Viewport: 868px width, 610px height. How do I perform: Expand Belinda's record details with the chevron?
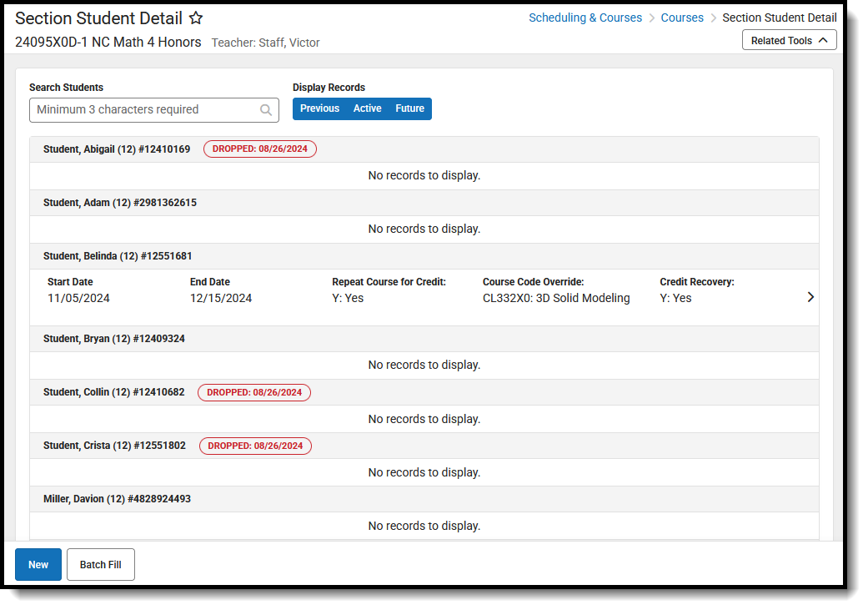pos(810,296)
